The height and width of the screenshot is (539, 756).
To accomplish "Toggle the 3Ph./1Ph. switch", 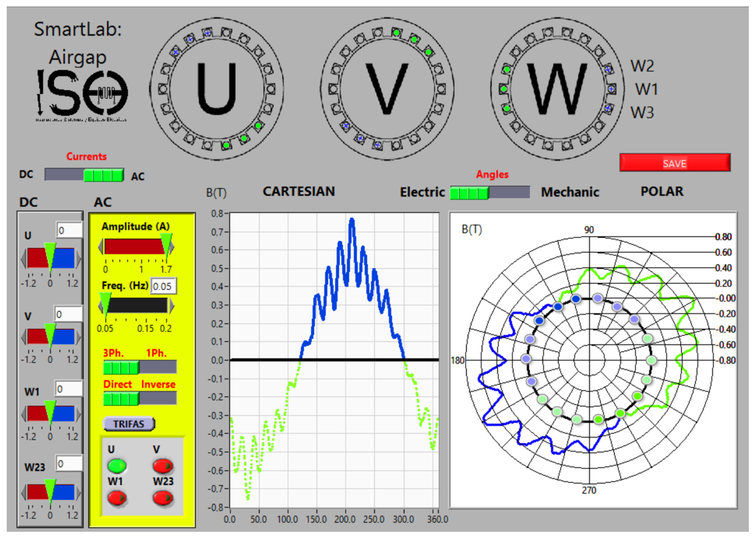I will tap(140, 367).
